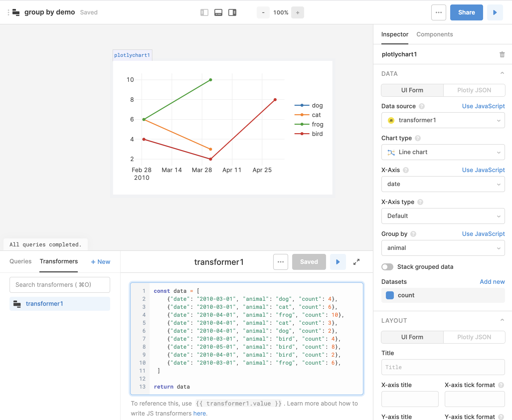Click + New to add a transformer
The image size is (512, 420).
[x=101, y=262]
